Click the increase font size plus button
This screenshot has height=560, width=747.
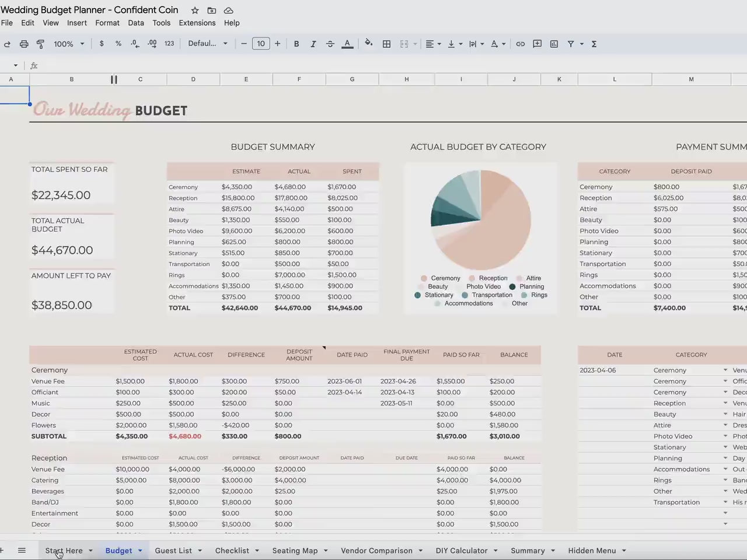coord(277,44)
